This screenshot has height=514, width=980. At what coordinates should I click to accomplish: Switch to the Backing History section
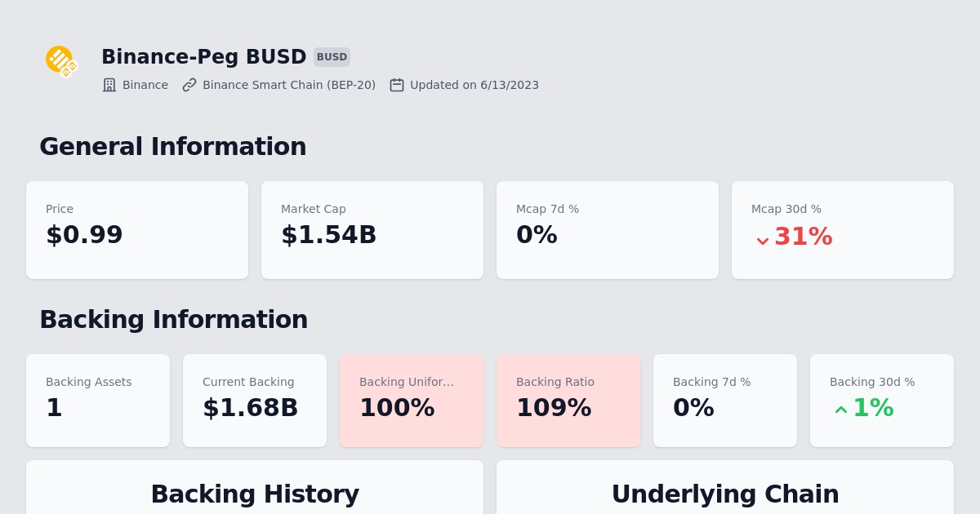click(255, 494)
